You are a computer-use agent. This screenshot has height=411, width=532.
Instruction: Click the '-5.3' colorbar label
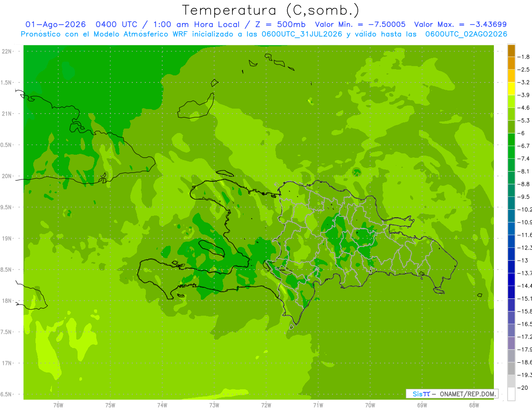tap(524, 121)
